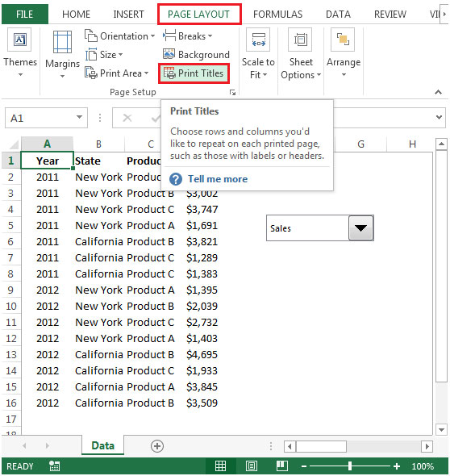Launch the Page Setup dialog launcher
The width and height of the screenshot is (450, 476).
[x=232, y=92]
